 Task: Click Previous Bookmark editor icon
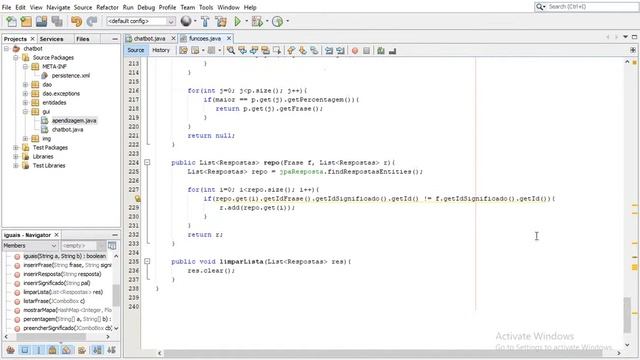pyautogui.click(x=291, y=51)
